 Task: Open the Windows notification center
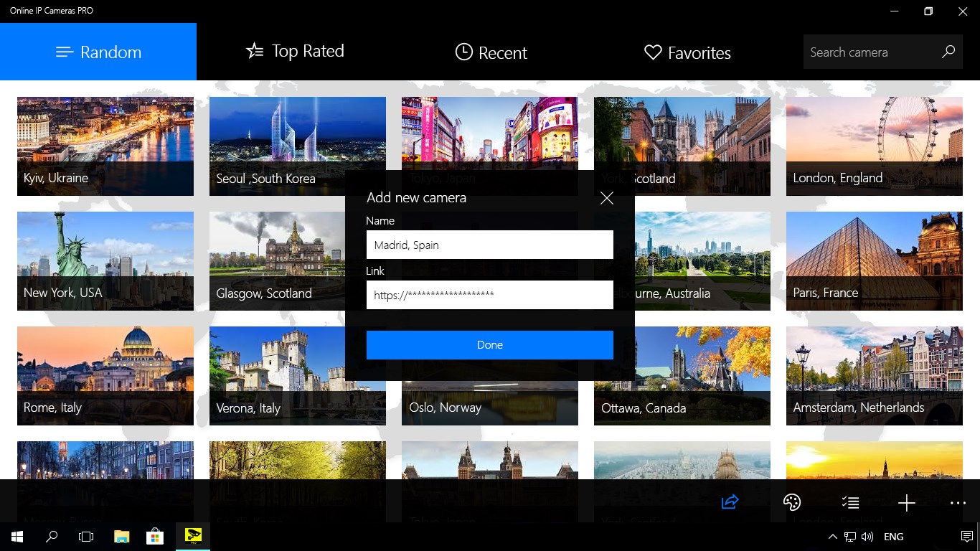(x=966, y=536)
